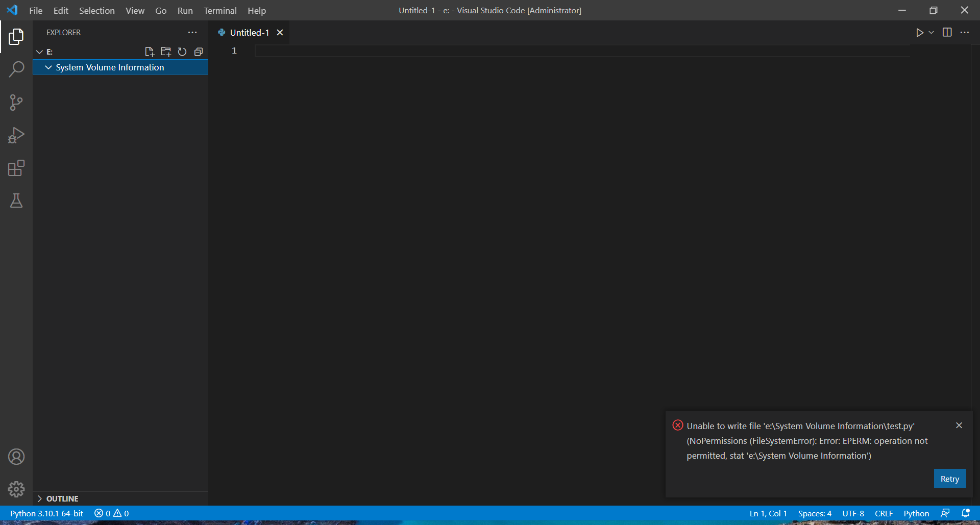
Task: Open the Run menu
Action: pos(185,10)
